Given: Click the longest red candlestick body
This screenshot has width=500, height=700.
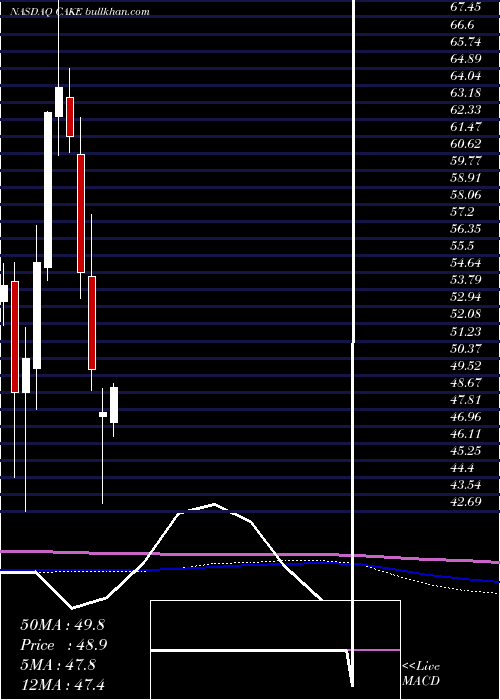Looking at the screenshot, I should (x=81, y=213).
